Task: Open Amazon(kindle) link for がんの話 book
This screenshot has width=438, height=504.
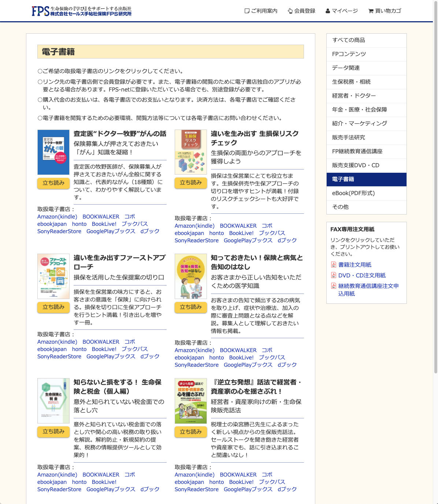Action: (x=57, y=217)
